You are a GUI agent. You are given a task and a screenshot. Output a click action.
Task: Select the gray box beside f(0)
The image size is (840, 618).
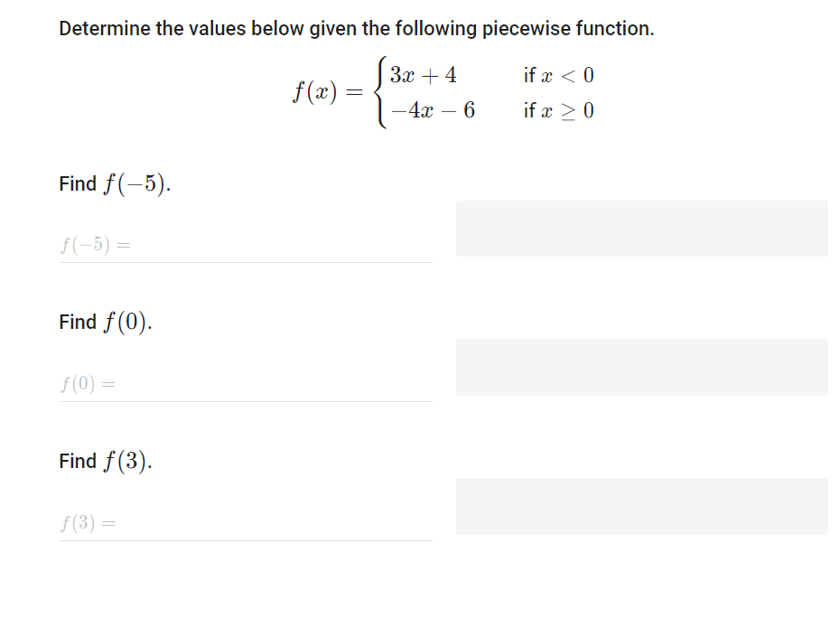click(641, 367)
